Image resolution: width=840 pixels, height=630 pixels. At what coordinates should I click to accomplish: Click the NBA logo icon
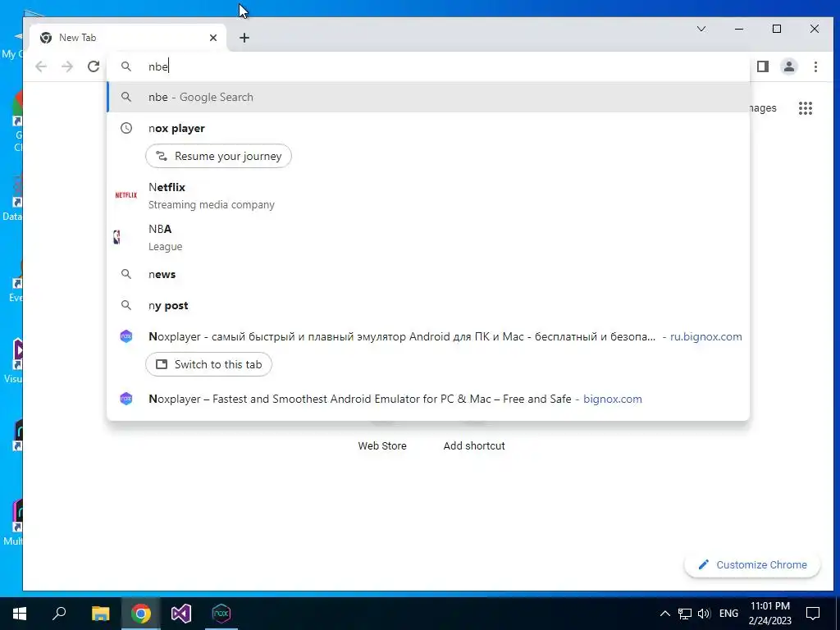click(x=116, y=237)
